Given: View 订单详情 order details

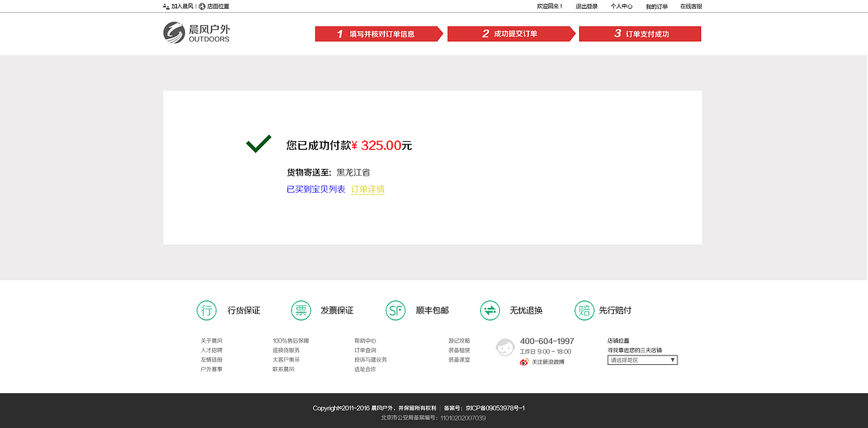Looking at the screenshot, I should (x=367, y=191).
